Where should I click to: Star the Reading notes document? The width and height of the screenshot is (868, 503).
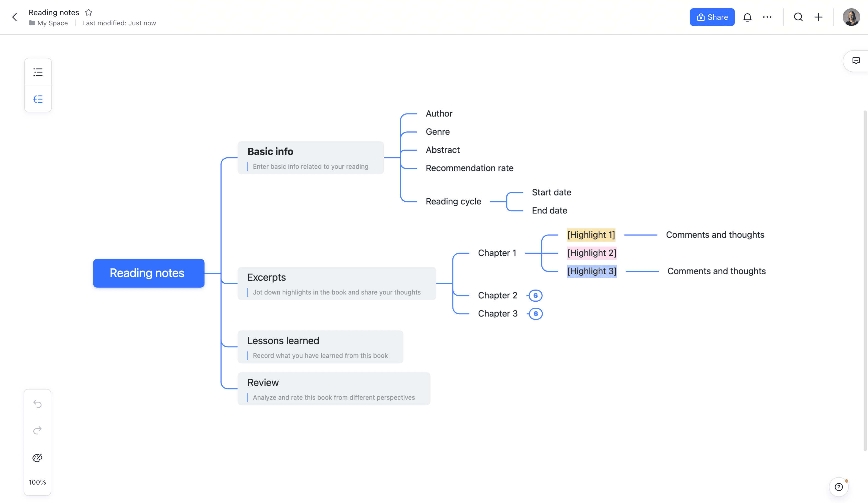click(89, 12)
